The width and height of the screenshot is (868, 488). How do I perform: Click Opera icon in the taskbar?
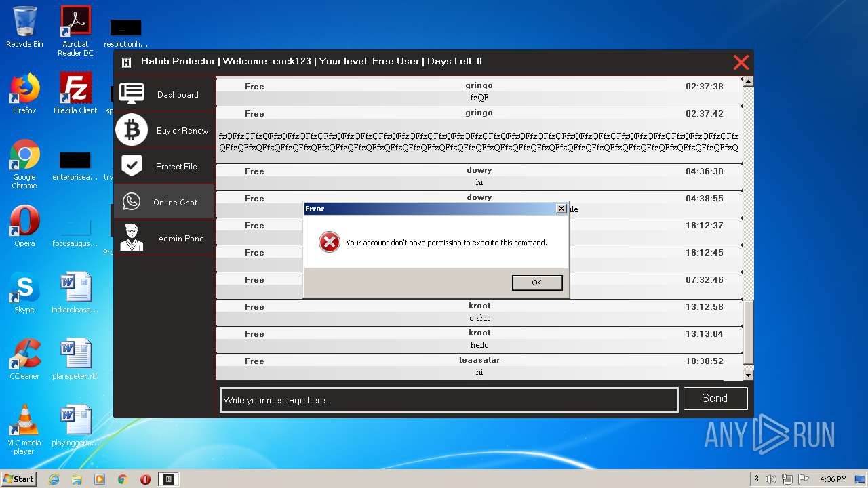(145, 479)
